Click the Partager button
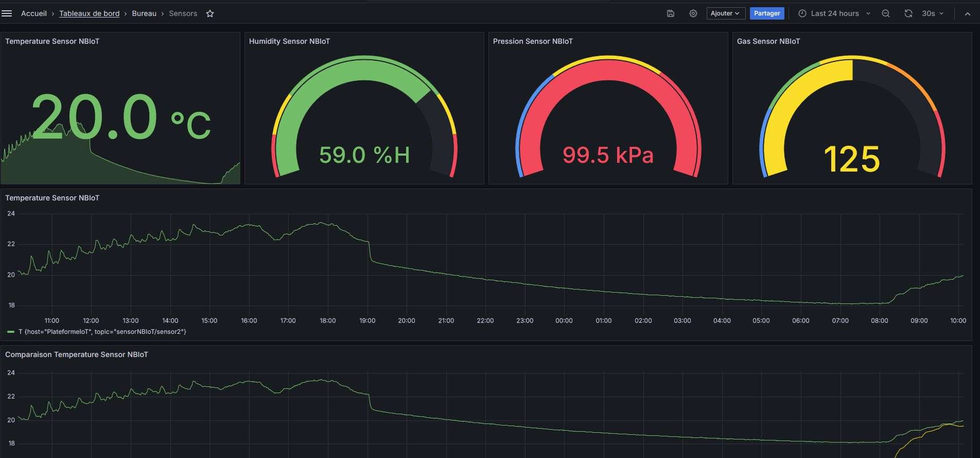The image size is (980, 458). pos(767,13)
